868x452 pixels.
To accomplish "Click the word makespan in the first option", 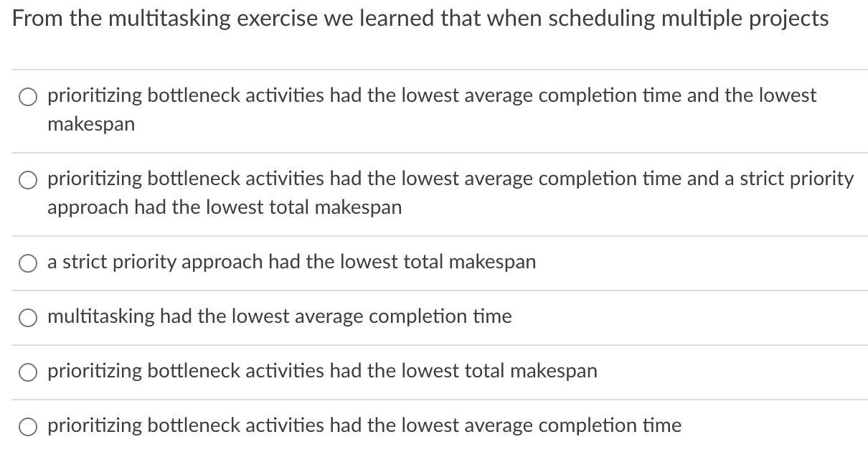I will coord(91,124).
